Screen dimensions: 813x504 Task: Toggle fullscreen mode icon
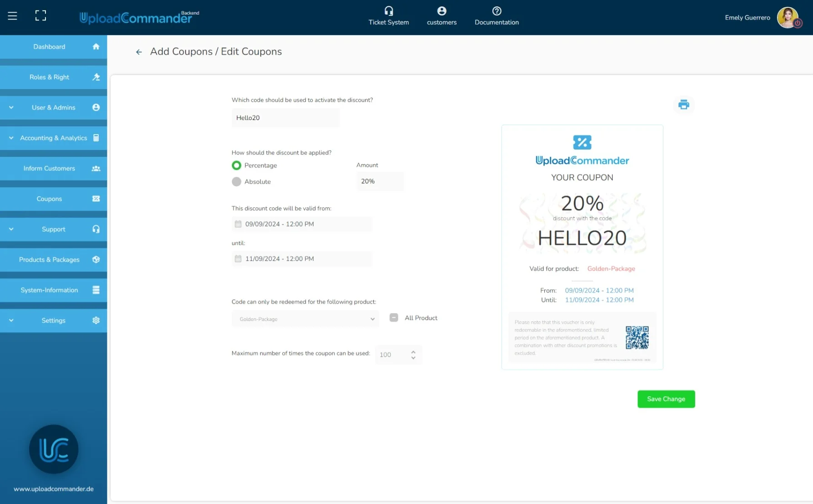pos(40,16)
